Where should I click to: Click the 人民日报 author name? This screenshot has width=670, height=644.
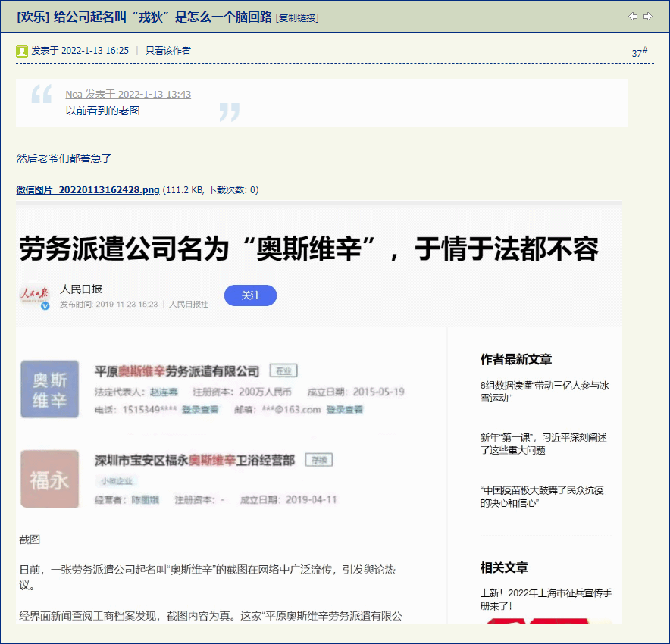pos(81,289)
